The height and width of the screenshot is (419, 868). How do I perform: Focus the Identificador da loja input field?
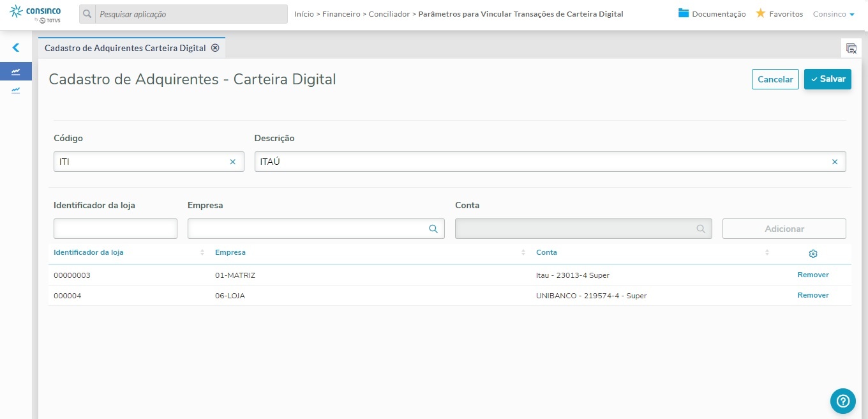coord(116,229)
